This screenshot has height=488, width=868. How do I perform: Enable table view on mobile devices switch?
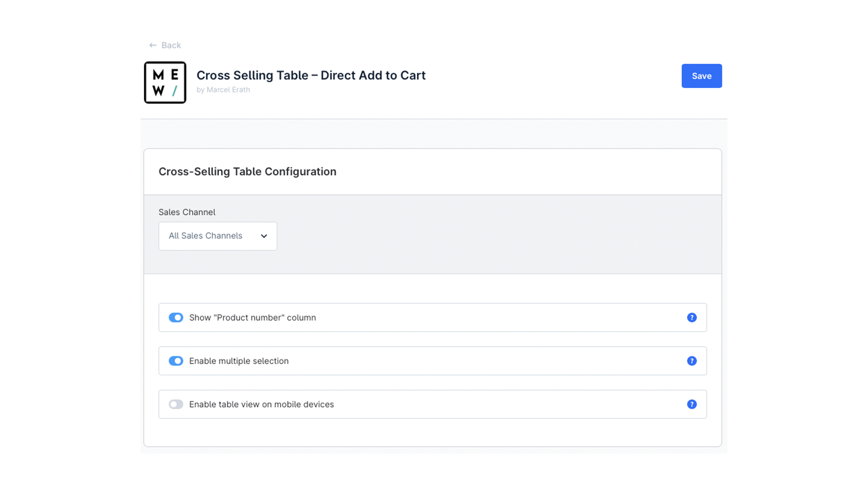pos(176,404)
